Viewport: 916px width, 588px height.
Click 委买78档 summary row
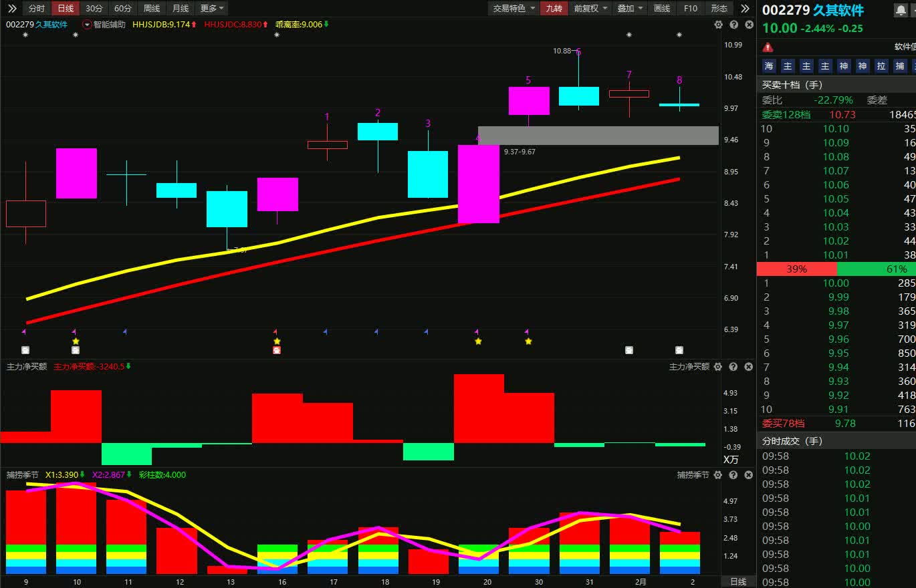click(x=836, y=424)
